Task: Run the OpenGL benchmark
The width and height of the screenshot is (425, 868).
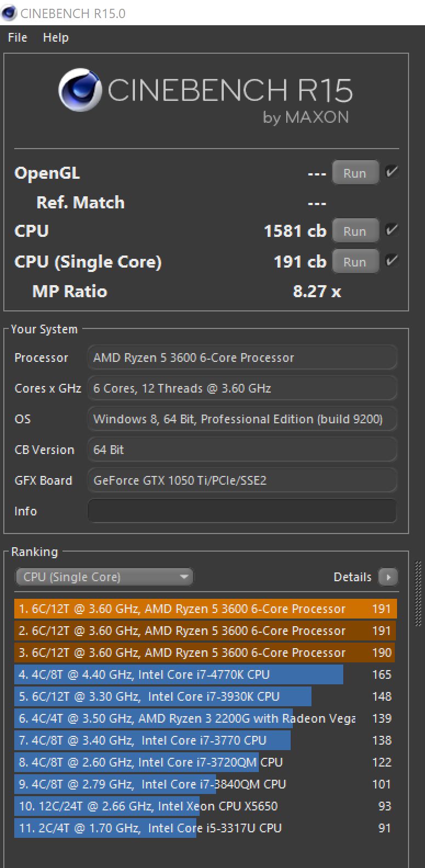Action: coord(355,173)
